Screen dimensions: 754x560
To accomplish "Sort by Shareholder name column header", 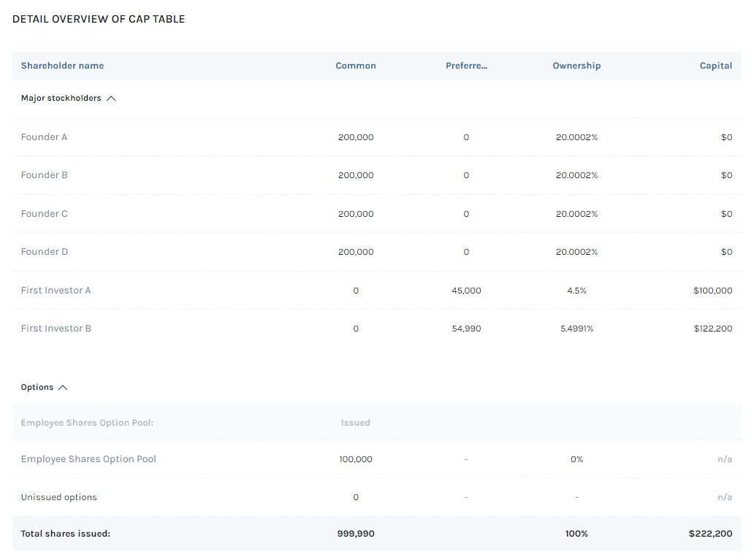I will [62, 66].
